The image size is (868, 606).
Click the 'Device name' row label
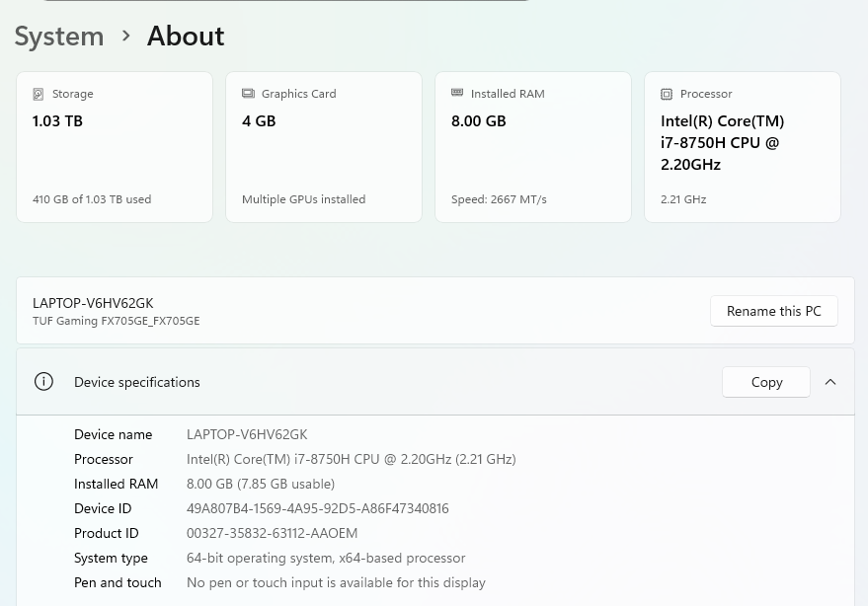[113, 434]
